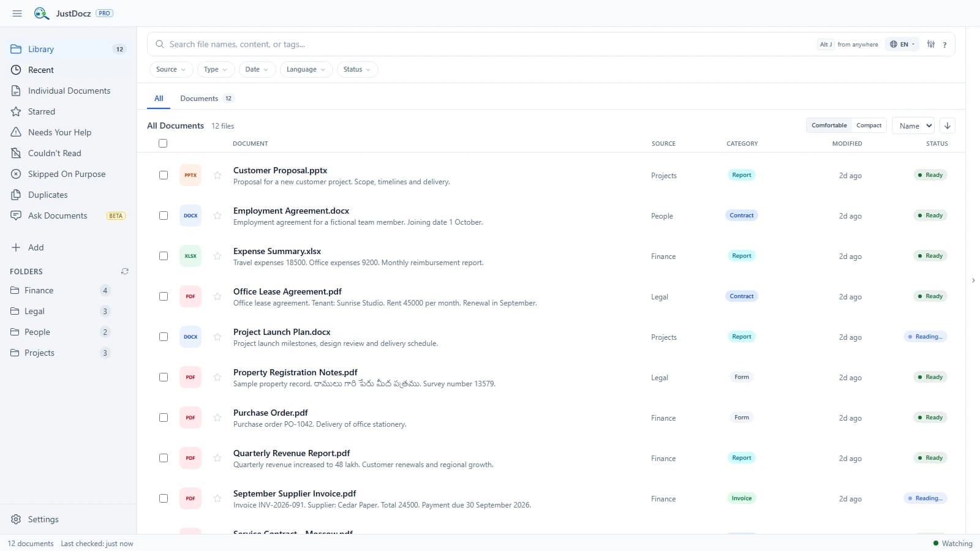Star the Purchase Order.pdf document
980x551 pixels.
pyautogui.click(x=217, y=418)
